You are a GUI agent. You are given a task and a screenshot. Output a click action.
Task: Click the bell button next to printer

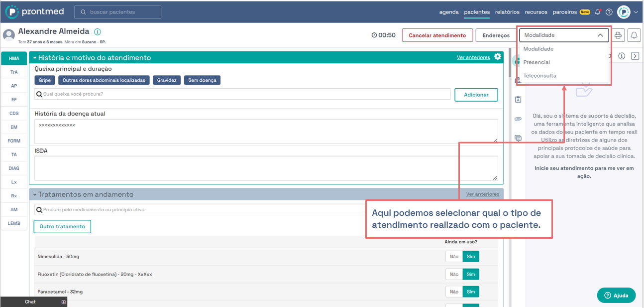click(634, 35)
